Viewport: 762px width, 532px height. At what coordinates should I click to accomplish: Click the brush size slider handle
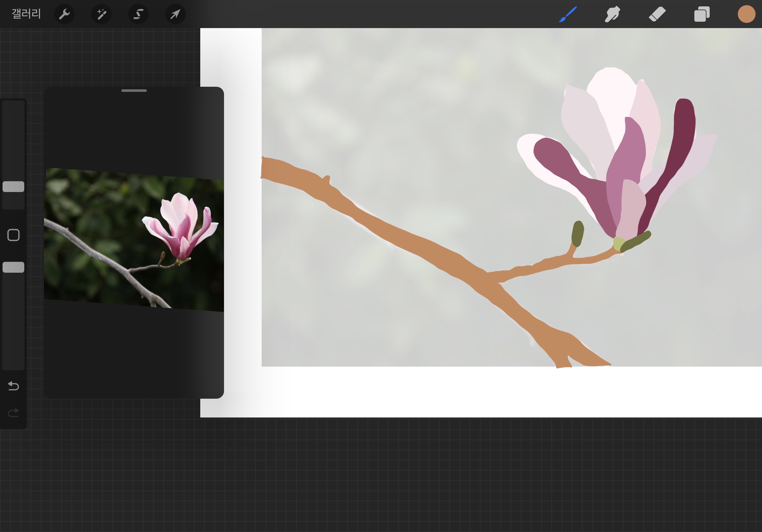tap(13, 187)
